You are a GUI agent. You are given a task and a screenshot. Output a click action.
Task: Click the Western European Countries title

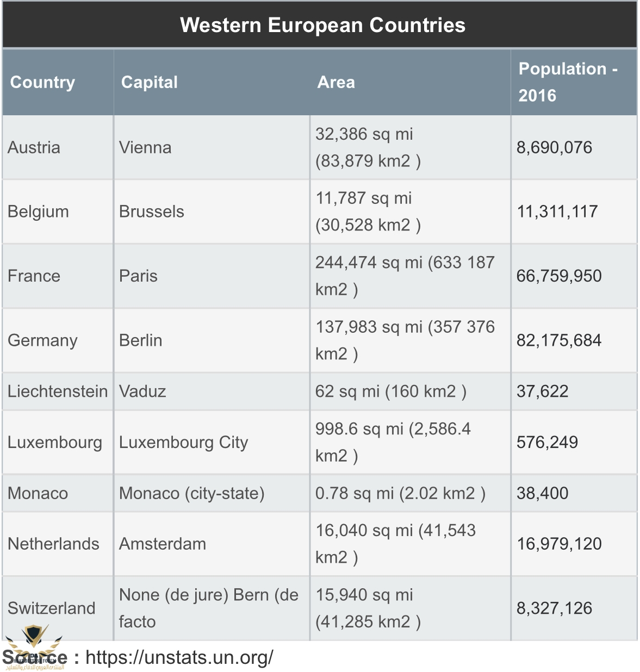tap(322, 25)
